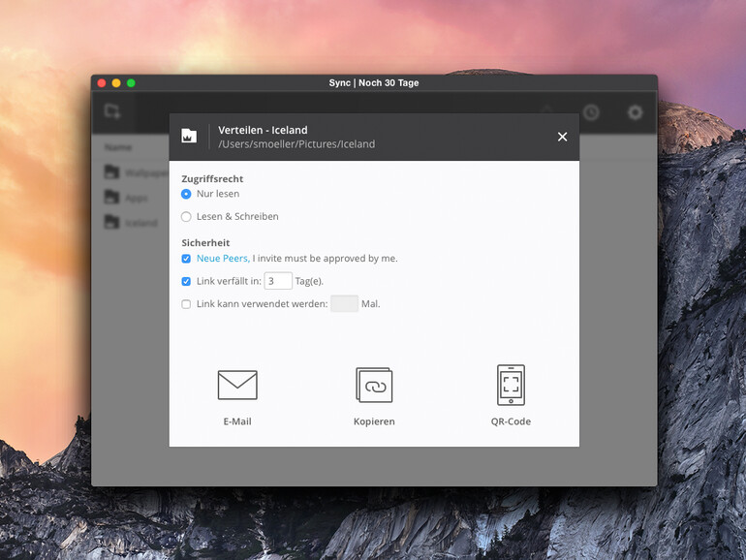The height and width of the screenshot is (560, 746).
Task: Click the Kopieren link copy icon
Action: tap(374, 385)
